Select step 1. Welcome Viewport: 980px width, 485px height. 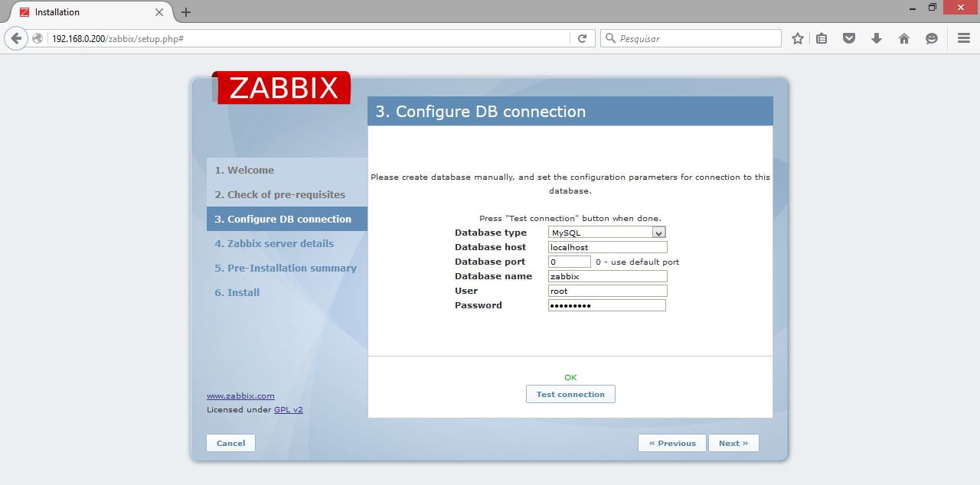click(x=287, y=170)
